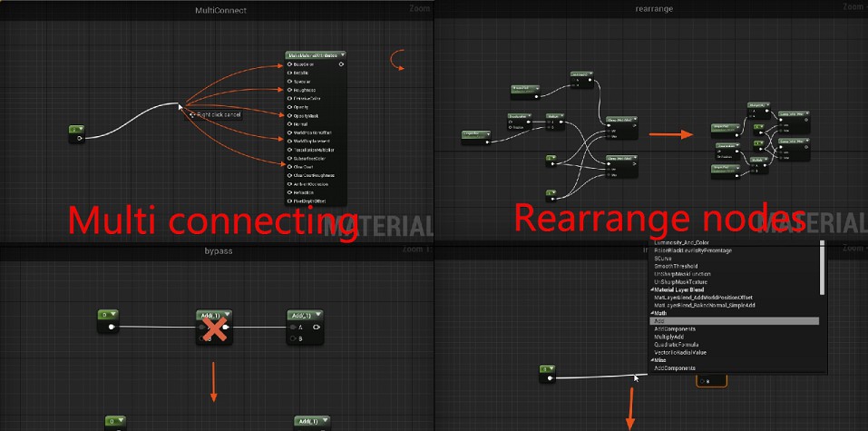Choose QuadraticFormula from the node list
Image resolution: width=868 pixels, height=431 pixels.
[675, 345]
